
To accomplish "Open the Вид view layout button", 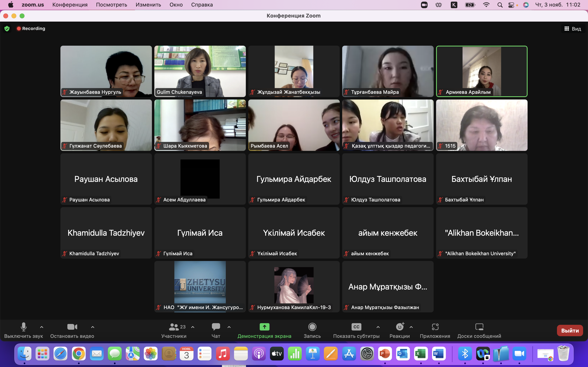I will [573, 29].
